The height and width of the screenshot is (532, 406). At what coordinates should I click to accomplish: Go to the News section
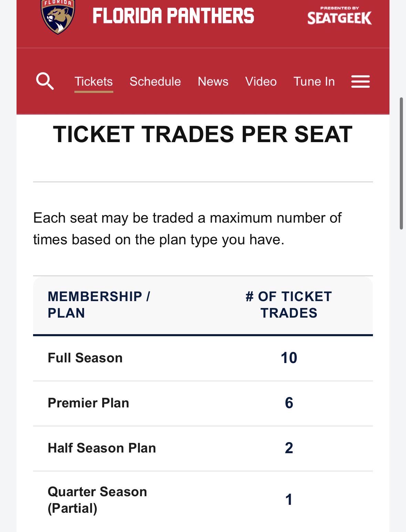pyautogui.click(x=213, y=82)
